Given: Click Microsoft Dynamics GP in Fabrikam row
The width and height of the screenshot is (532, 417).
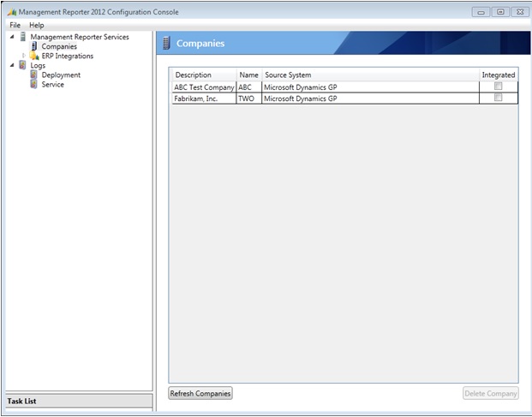Looking at the screenshot, I should 370,98.
